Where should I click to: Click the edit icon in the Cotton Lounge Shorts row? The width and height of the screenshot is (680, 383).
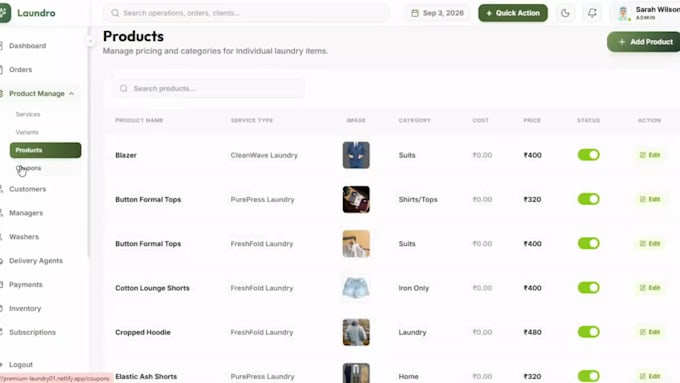click(643, 288)
